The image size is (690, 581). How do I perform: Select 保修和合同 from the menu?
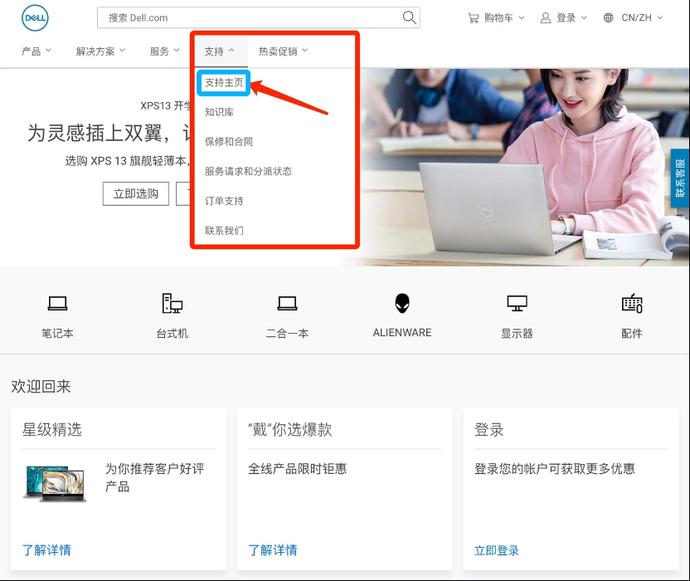[x=228, y=142]
